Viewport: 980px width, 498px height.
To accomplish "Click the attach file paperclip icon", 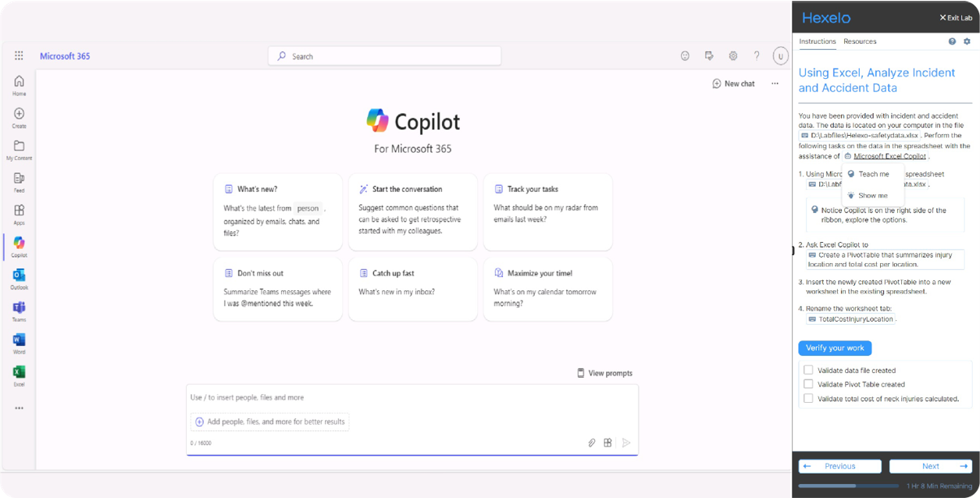I will pos(592,443).
